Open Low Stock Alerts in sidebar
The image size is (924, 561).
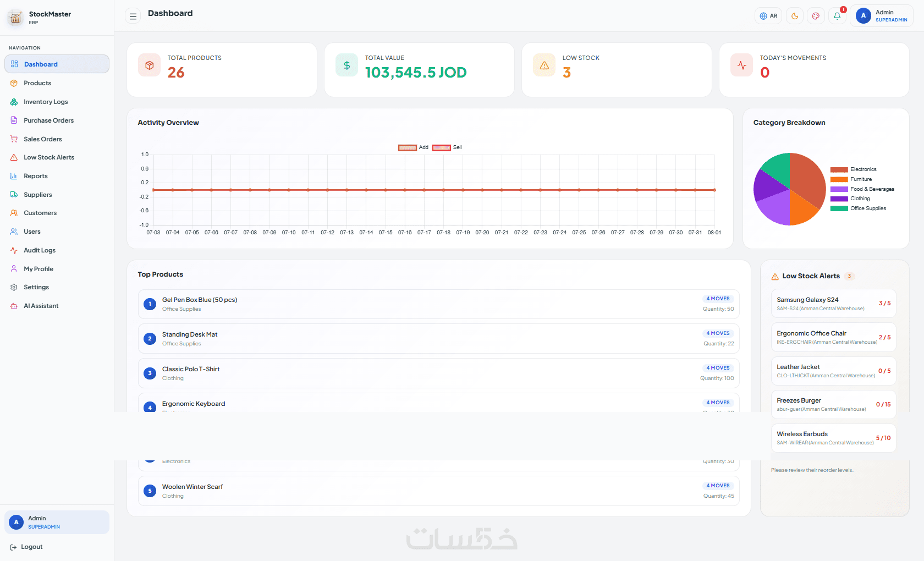coord(57,157)
